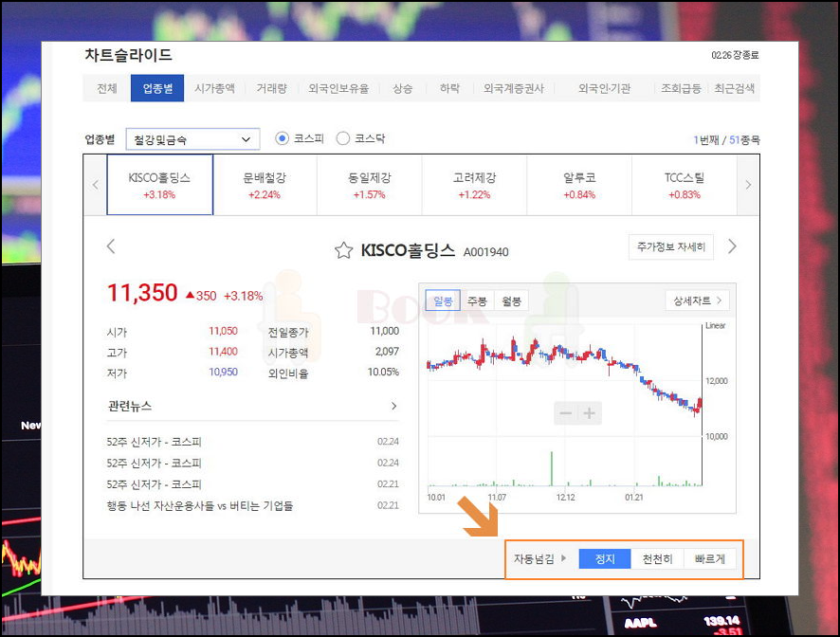Image resolution: width=840 pixels, height=637 pixels.
Task: Slide stock carousel left with arrow before KISCO홀딩스 card
Action: tap(96, 185)
